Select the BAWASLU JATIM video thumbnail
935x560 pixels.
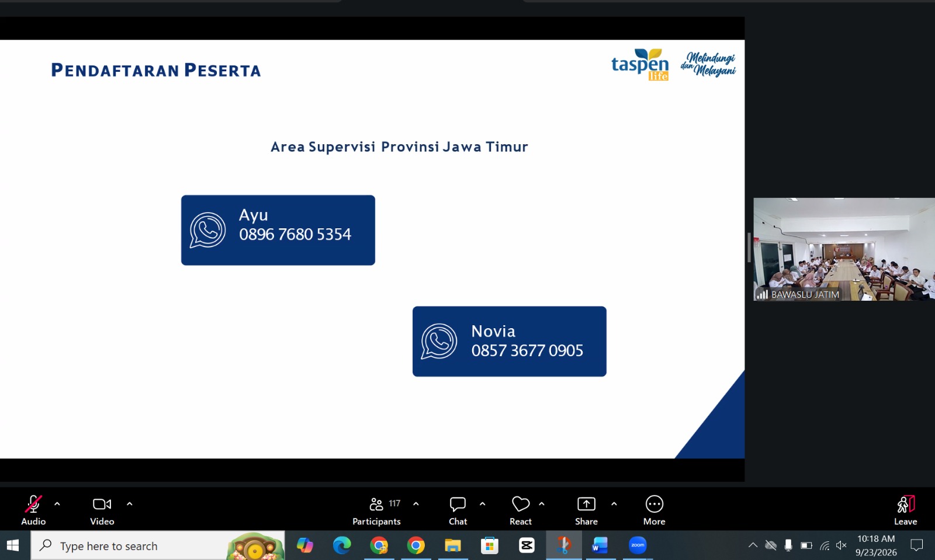844,249
